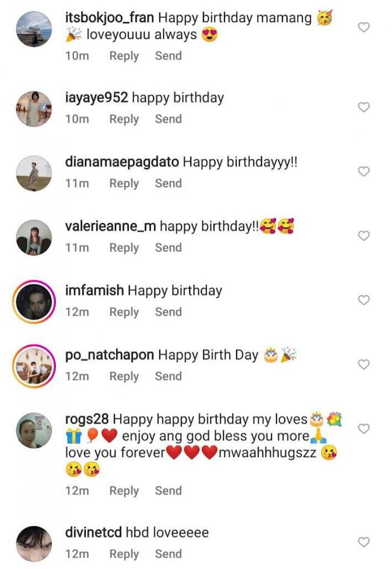Like dianamaepagdato's birthday comment
The image size is (392, 569).
click(364, 172)
